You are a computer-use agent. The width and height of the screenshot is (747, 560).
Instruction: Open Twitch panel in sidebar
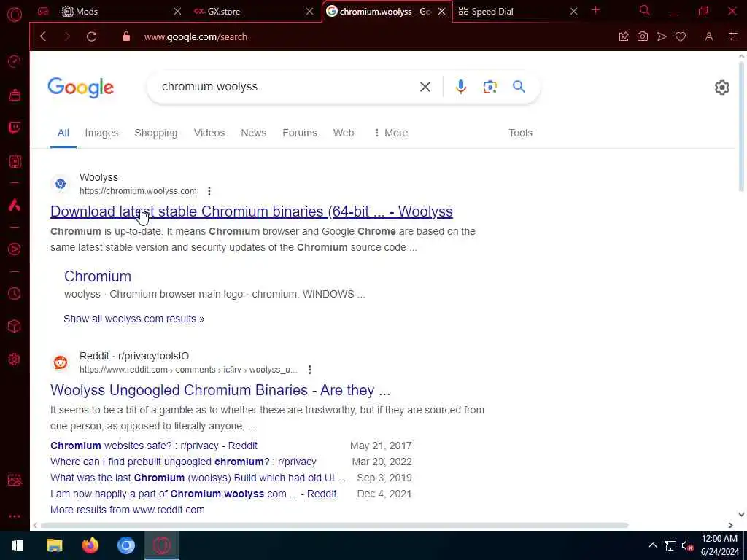click(15, 128)
